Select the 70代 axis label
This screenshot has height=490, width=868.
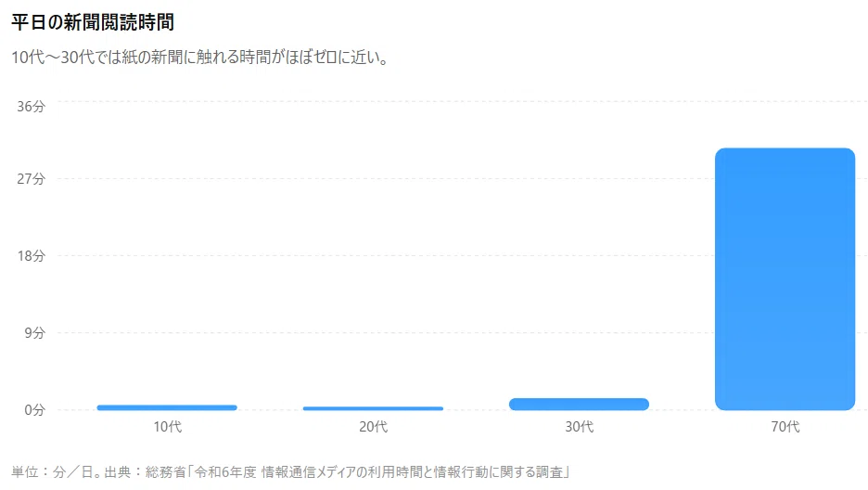coord(785,427)
